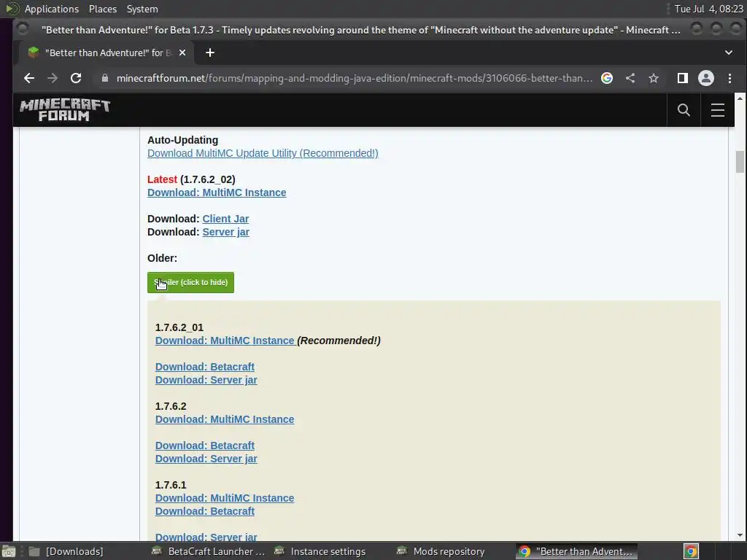Switch to Instance settings window in taskbar

pos(320,551)
